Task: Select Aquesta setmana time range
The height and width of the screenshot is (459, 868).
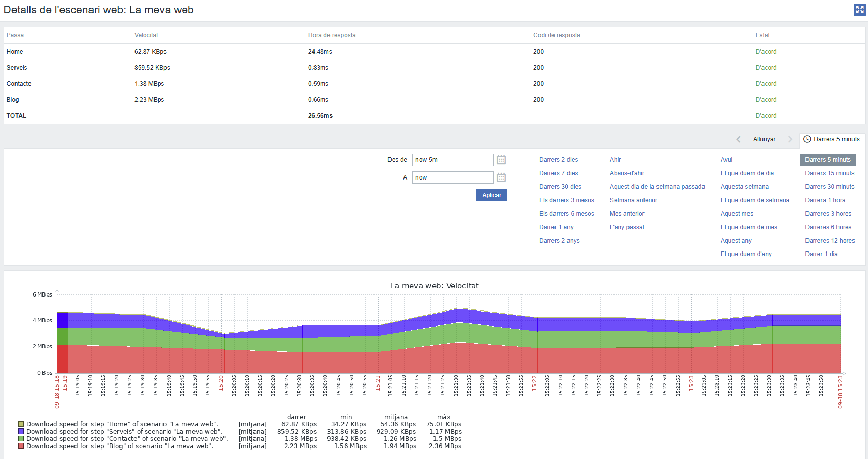Action: point(744,187)
